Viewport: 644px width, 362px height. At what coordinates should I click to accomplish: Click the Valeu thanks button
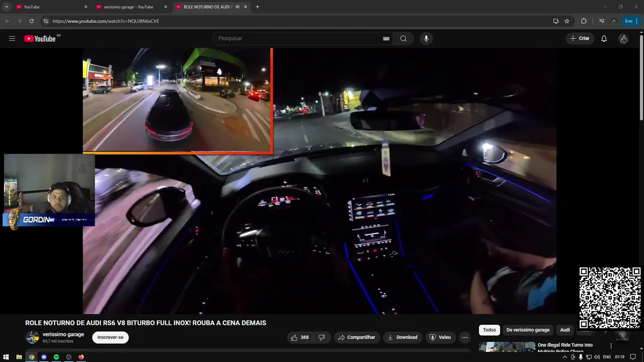(x=440, y=337)
